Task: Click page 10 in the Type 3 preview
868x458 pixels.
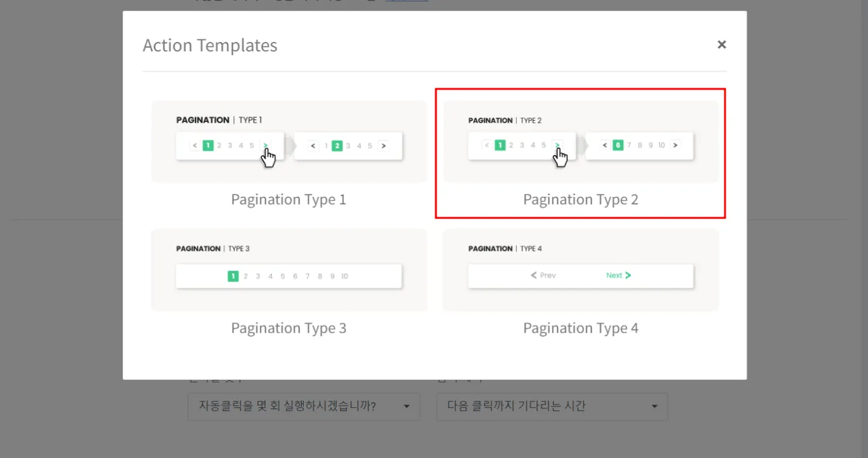Action: click(344, 276)
